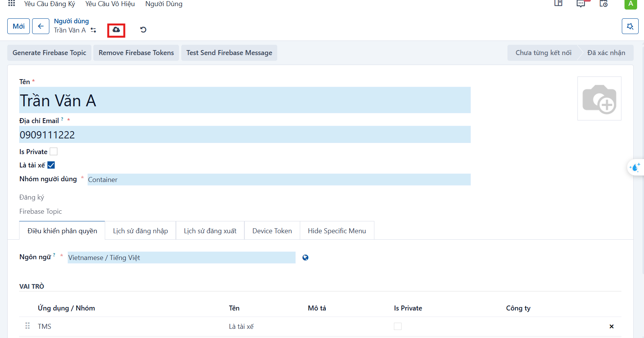Image resolution: width=644 pixels, height=338 pixels.
Task: Toggle Is Private checkbox in TMS row
Action: (x=398, y=327)
